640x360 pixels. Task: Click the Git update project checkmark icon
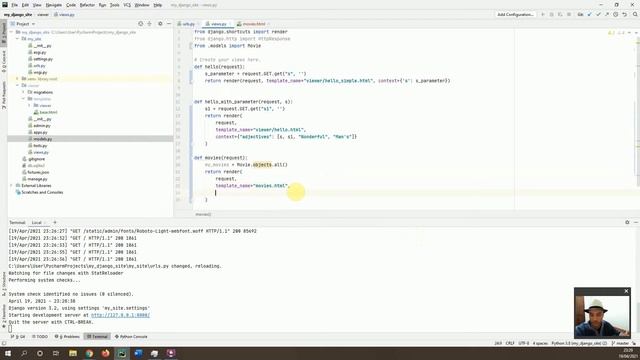point(589,14)
